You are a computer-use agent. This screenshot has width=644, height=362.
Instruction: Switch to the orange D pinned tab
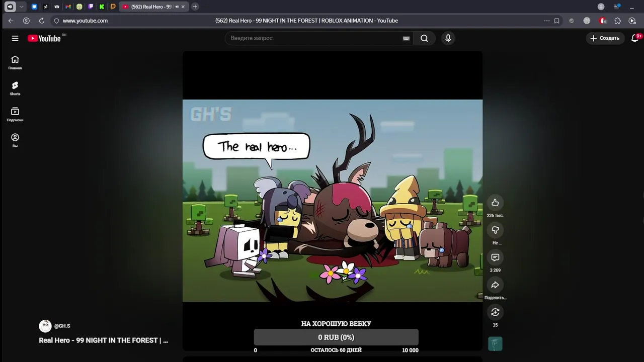pyautogui.click(x=113, y=7)
